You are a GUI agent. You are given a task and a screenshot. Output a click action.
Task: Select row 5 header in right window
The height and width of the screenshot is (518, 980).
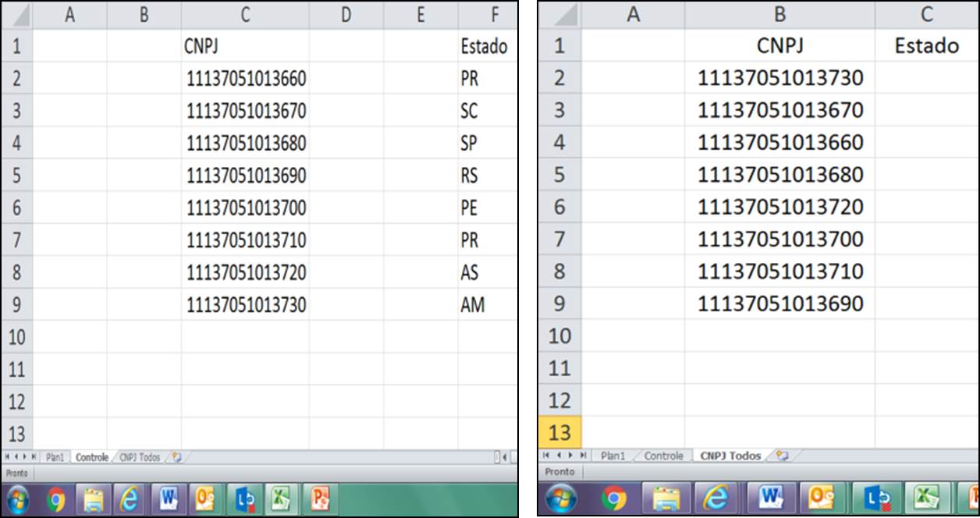tap(559, 174)
